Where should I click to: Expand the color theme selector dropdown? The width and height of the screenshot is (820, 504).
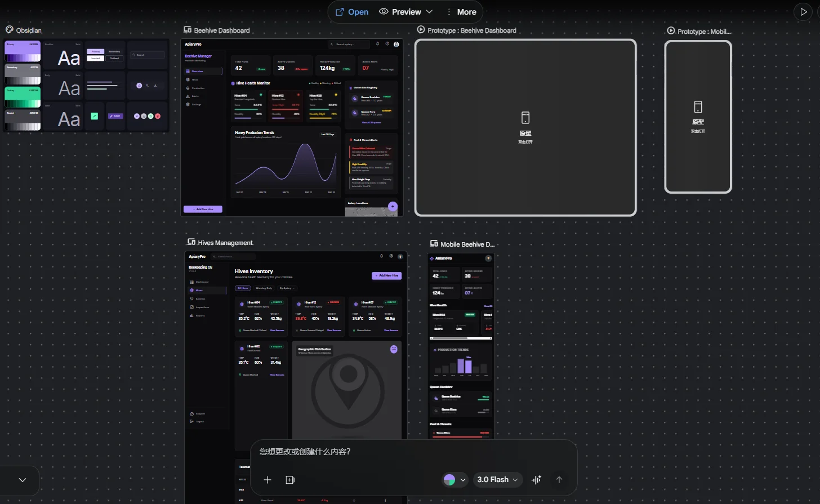point(455,480)
